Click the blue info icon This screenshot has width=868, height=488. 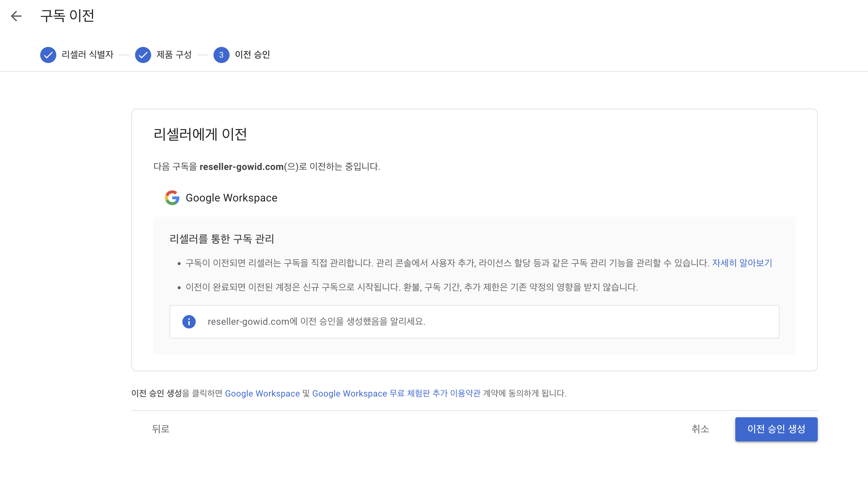(x=189, y=321)
